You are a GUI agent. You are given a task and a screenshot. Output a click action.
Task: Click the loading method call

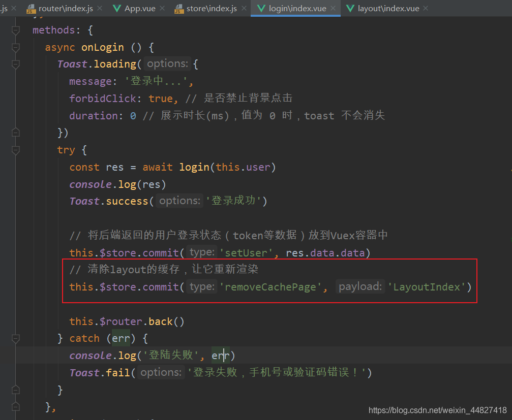[x=115, y=64]
